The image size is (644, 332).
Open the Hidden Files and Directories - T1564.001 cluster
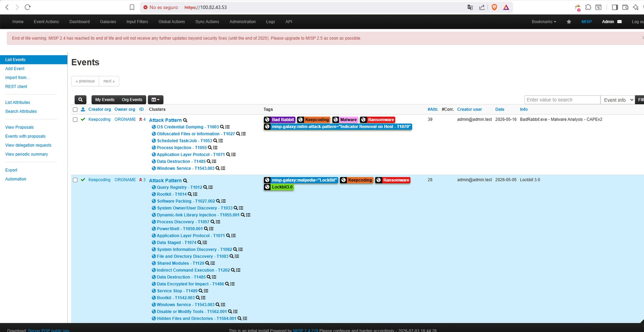[x=197, y=318]
